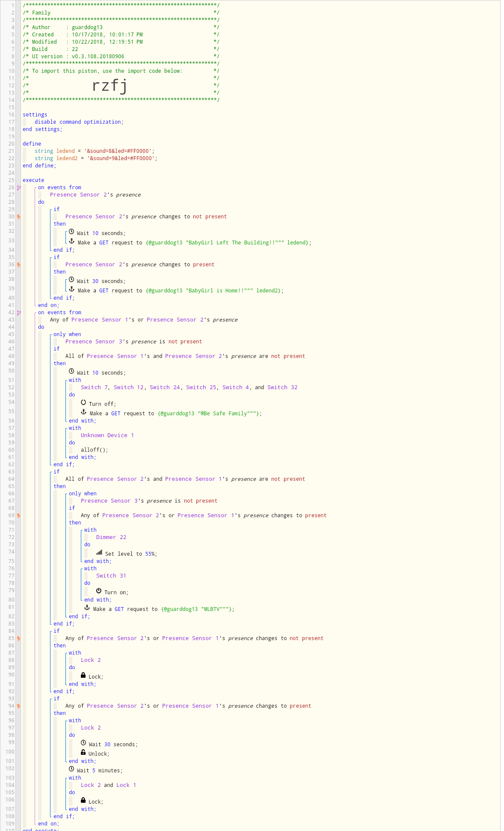
Task: Click 'Switch 25' in the device list
Action: tap(201, 387)
